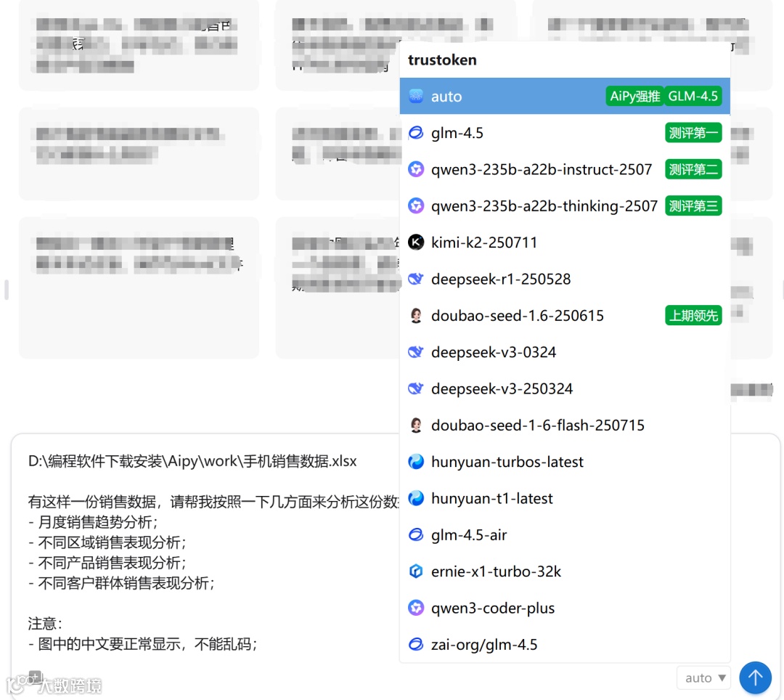Click the xlsx file path text in prompt
This screenshot has width=784, height=700.
coord(192,461)
